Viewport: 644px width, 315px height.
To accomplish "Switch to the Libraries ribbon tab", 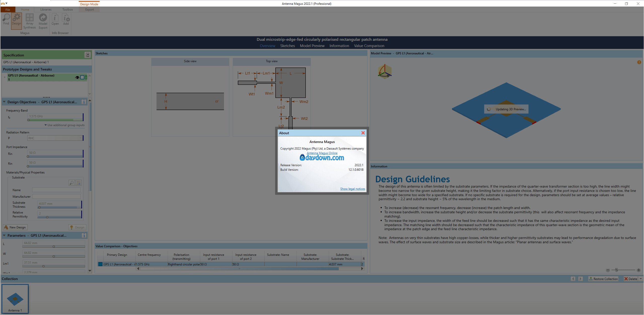I will click(x=46, y=10).
